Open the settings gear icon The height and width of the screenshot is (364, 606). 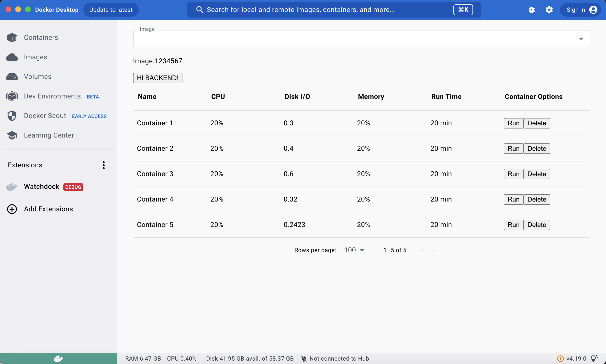click(549, 10)
